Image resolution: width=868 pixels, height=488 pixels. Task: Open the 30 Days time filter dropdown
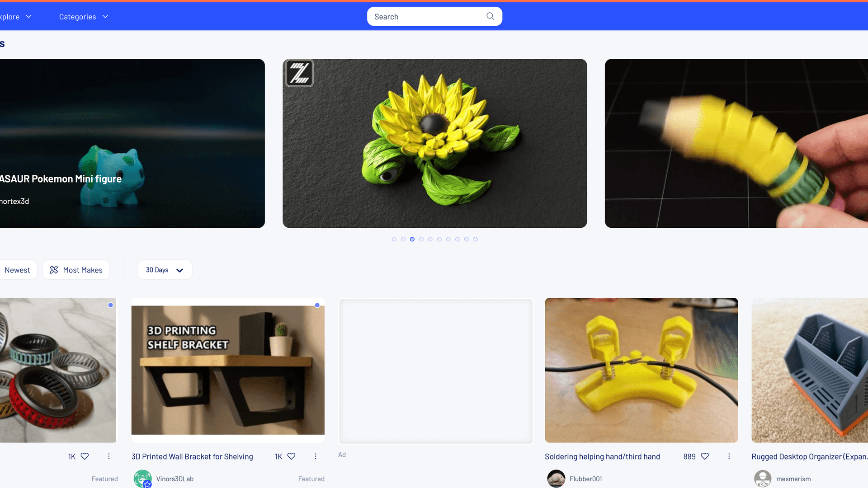pyautogui.click(x=165, y=270)
